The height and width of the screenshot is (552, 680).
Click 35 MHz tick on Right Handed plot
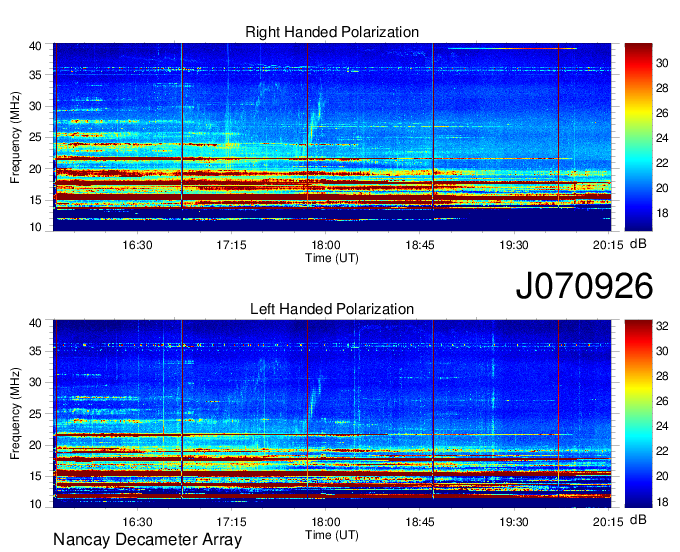(35, 75)
